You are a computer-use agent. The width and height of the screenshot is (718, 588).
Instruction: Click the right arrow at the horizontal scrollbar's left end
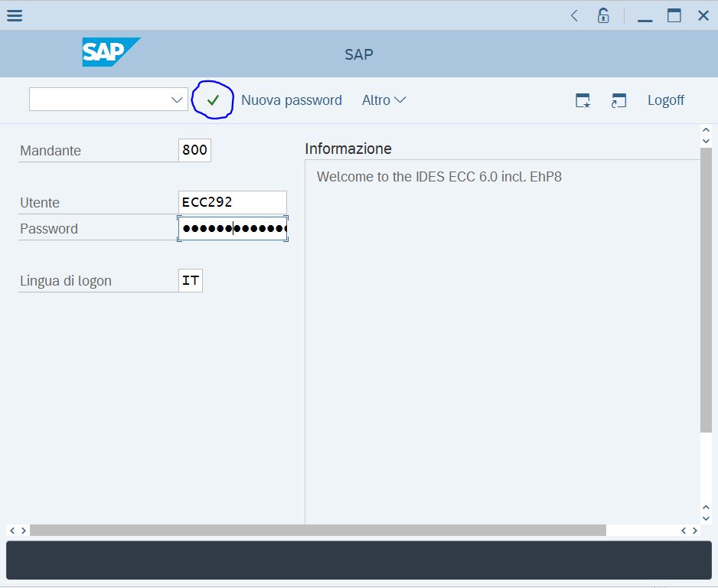click(24, 531)
